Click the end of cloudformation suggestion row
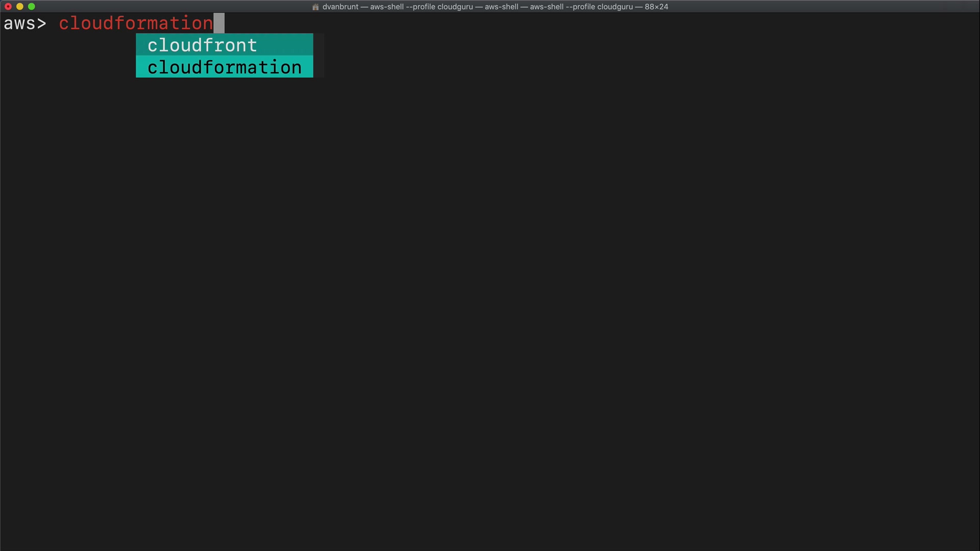Image resolution: width=980 pixels, height=551 pixels. click(x=307, y=67)
